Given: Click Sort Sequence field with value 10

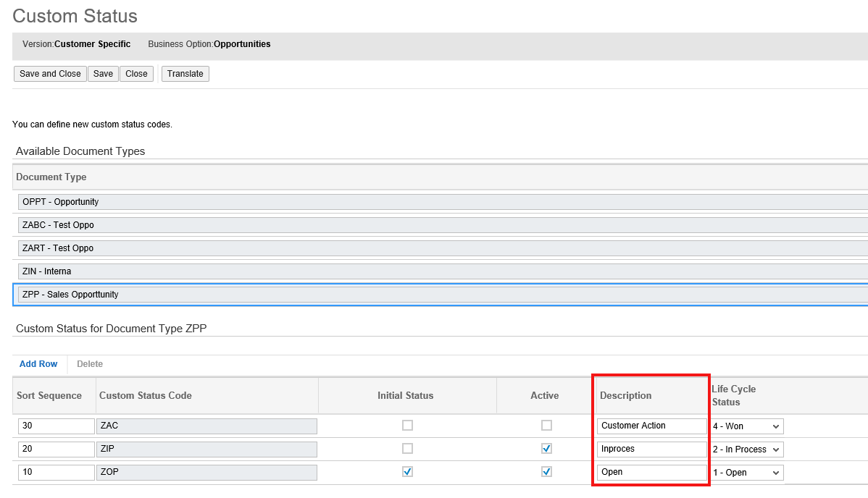Looking at the screenshot, I should (57, 473).
